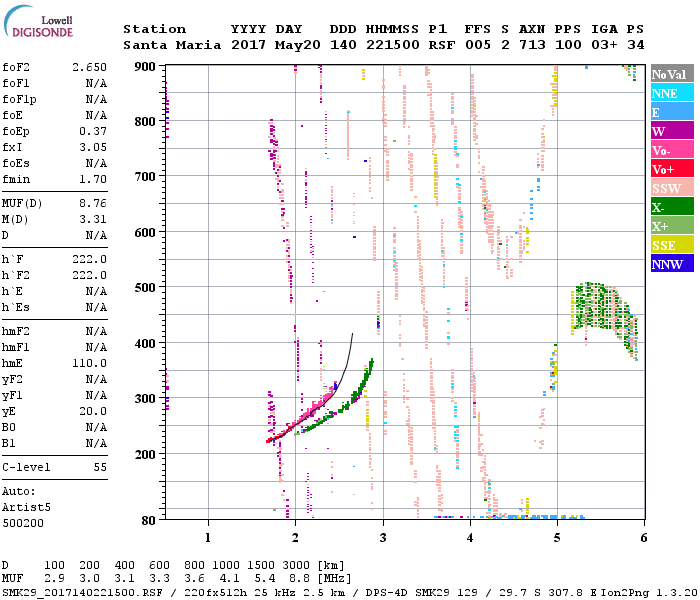700x600 pixels.
Task: Click the foF2 value 2.650
Action: pyautogui.click(x=89, y=67)
